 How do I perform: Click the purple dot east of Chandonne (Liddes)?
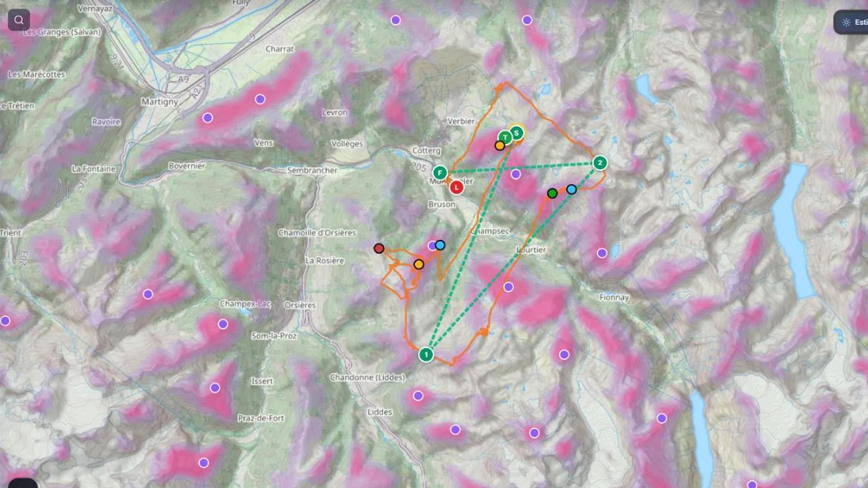tap(418, 396)
